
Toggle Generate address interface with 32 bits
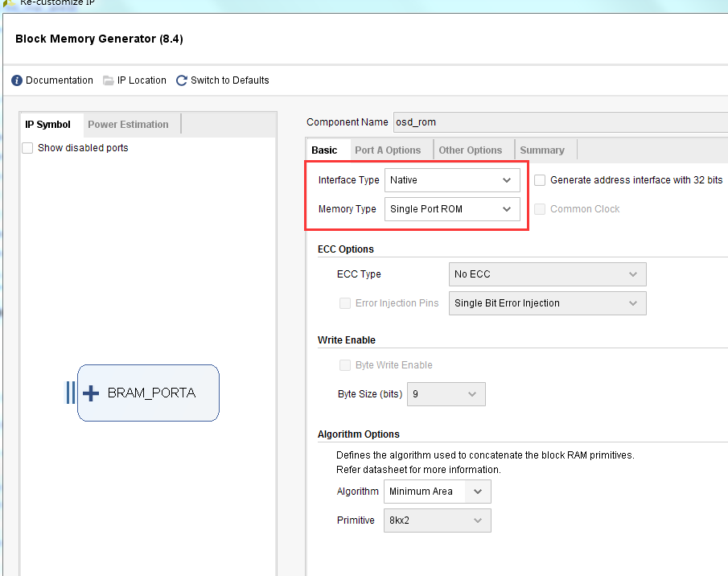click(540, 180)
